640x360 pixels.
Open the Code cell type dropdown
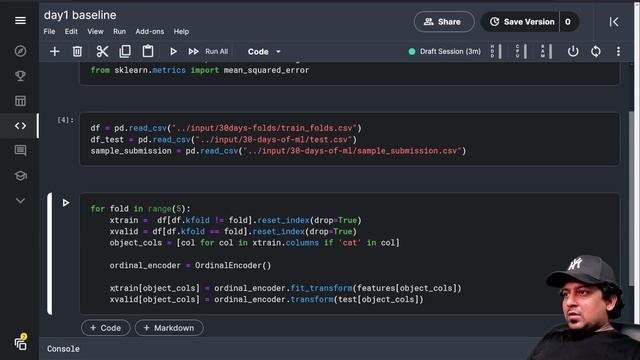pyautogui.click(x=264, y=52)
